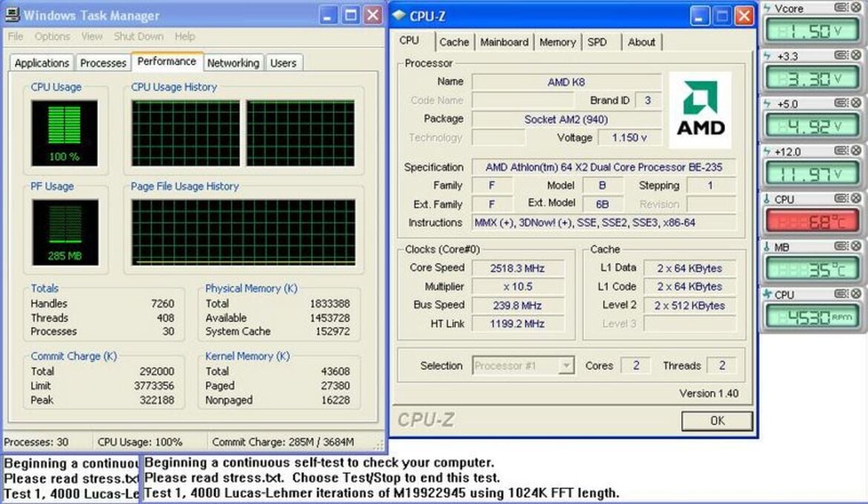Click the CPU Usage 100 % meter
The image size is (868, 504).
point(65,133)
